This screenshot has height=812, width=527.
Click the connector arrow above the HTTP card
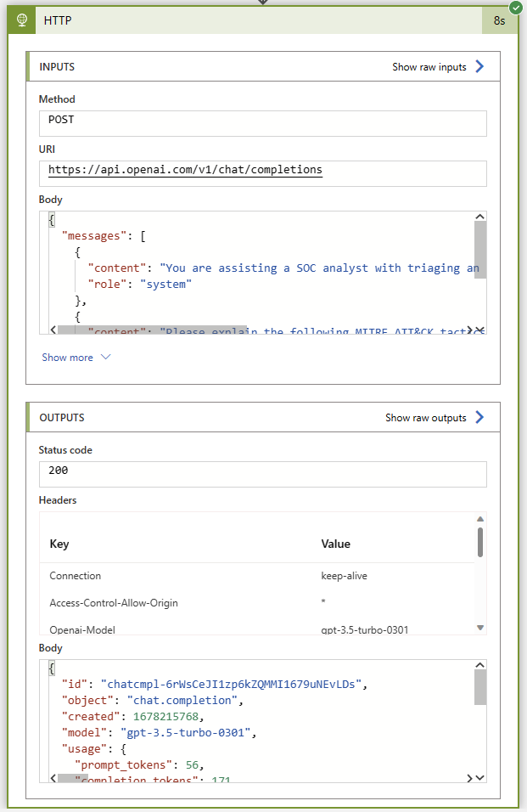tap(263, 3)
